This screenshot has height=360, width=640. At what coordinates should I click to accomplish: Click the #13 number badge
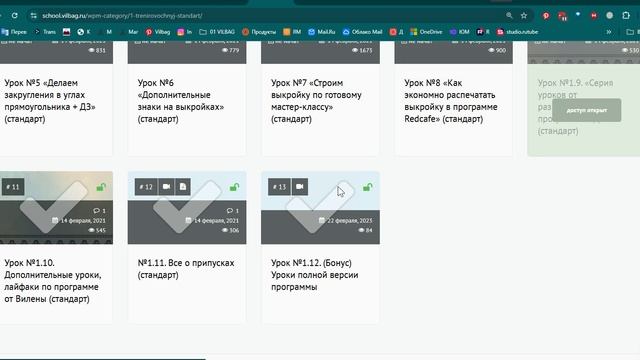pos(279,187)
